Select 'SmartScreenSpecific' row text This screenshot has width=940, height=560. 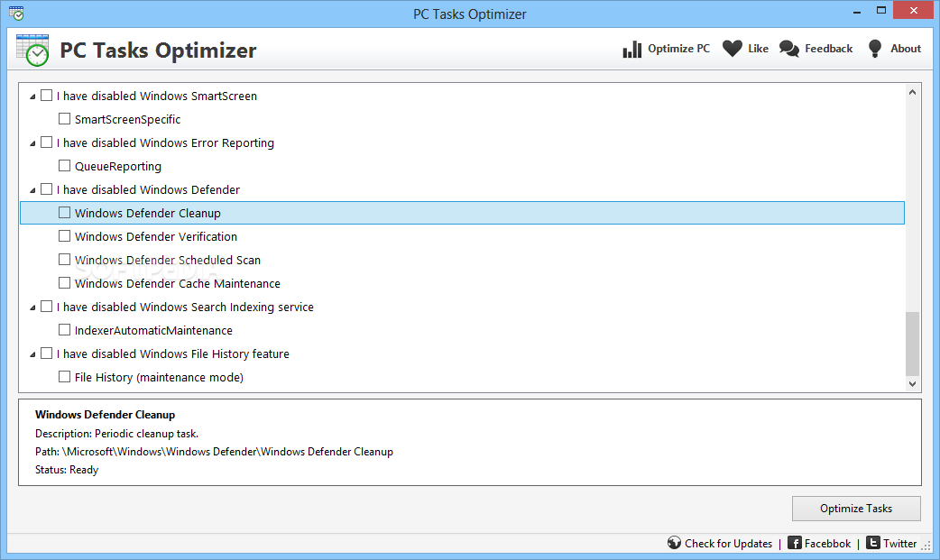coord(128,119)
